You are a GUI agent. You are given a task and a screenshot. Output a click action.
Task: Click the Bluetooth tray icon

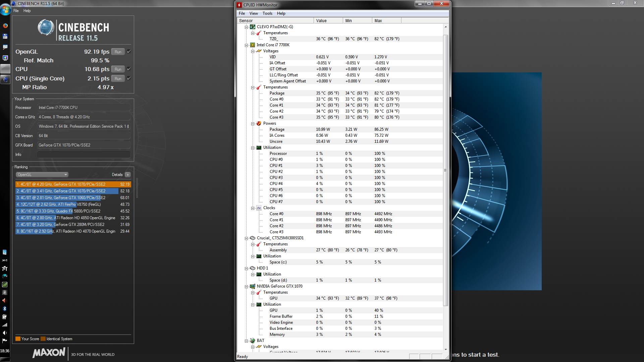(x=5, y=309)
